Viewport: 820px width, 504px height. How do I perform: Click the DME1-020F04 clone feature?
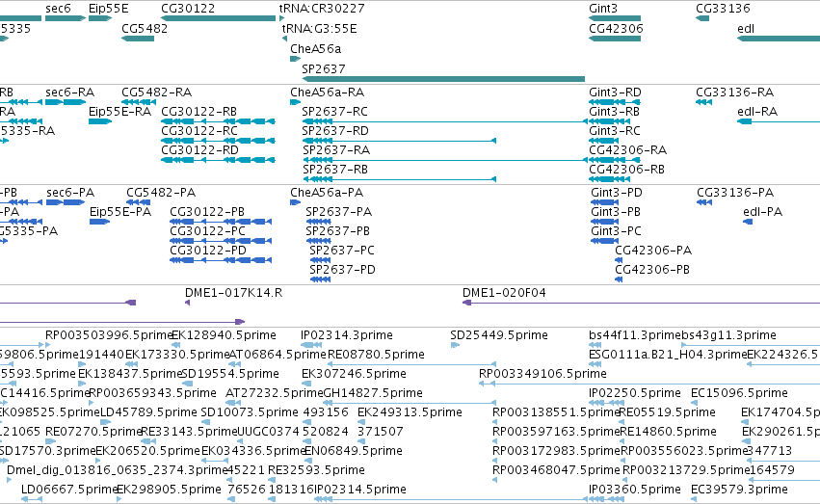point(641,303)
